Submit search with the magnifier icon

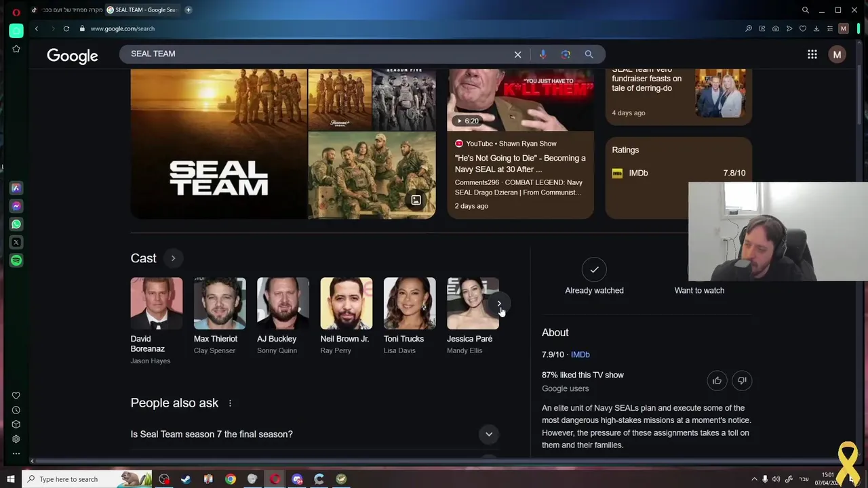pyautogui.click(x=589, y=54)
